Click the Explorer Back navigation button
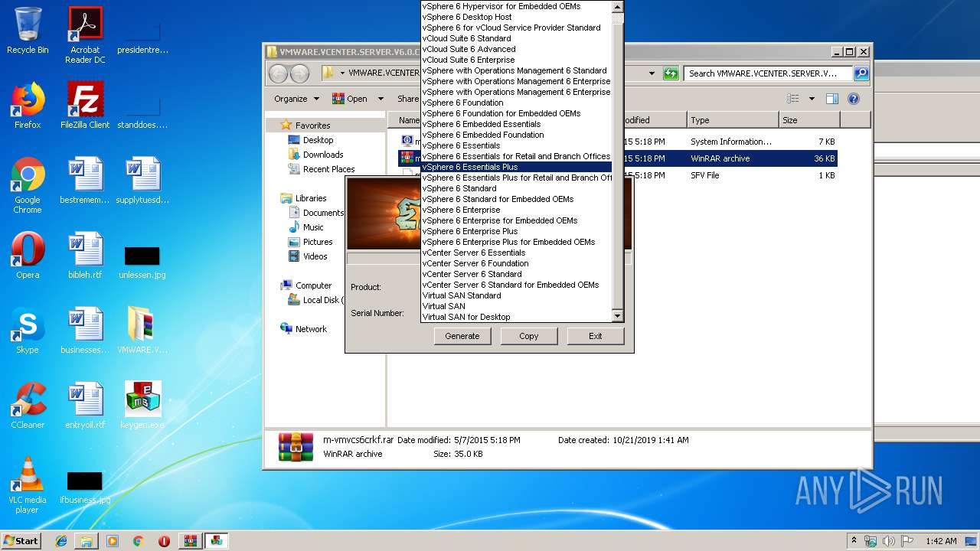Viewport: 980px width, 551px height. pyautogui.click(x=278, y=73)
